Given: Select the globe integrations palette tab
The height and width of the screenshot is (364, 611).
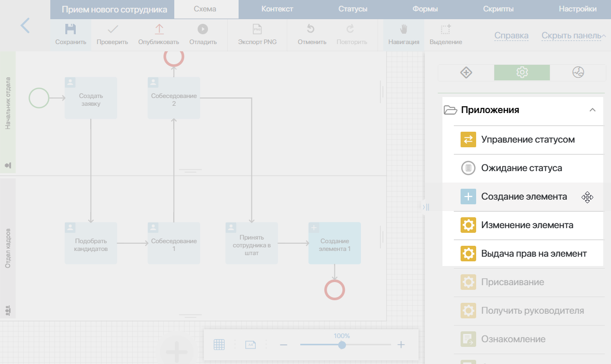Looking at the screenshot, I should tap(578, 73).
